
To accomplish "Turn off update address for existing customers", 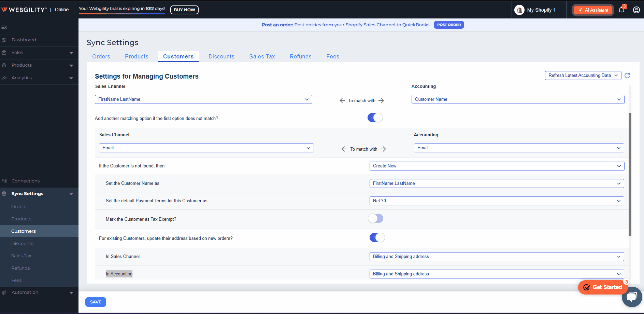I will click(x=377, y=238).
